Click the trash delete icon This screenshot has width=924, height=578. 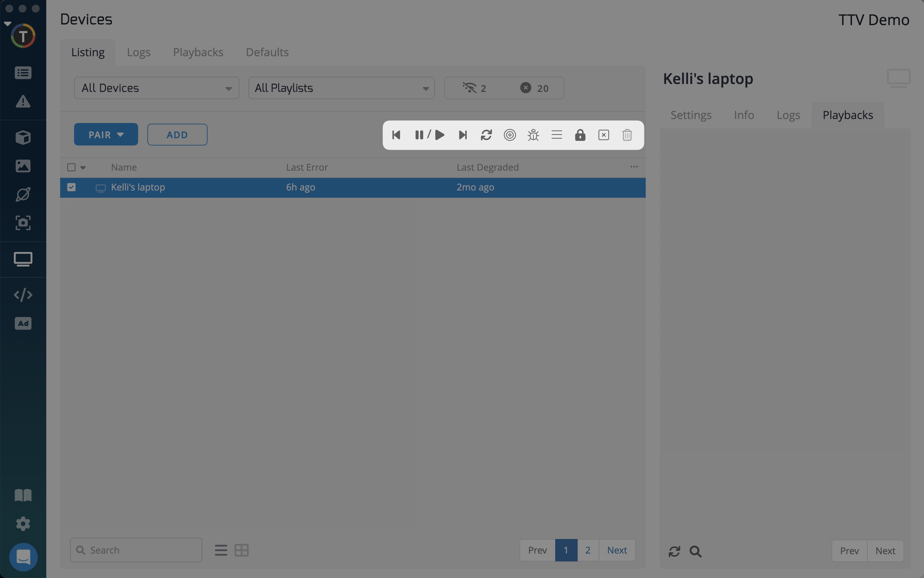627,135
